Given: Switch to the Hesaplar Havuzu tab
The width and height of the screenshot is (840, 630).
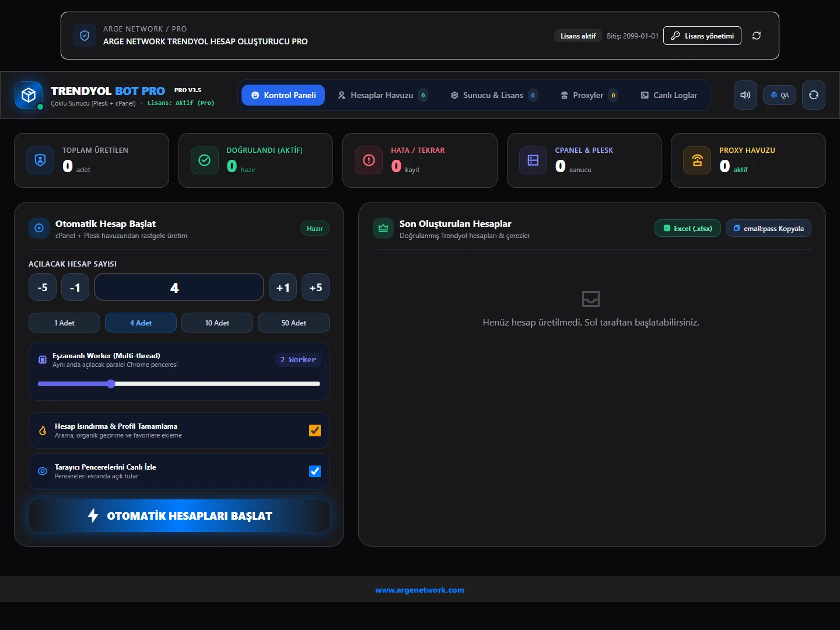Looking at the screenshot, I should pyautogui.click(x=383, y=95).
